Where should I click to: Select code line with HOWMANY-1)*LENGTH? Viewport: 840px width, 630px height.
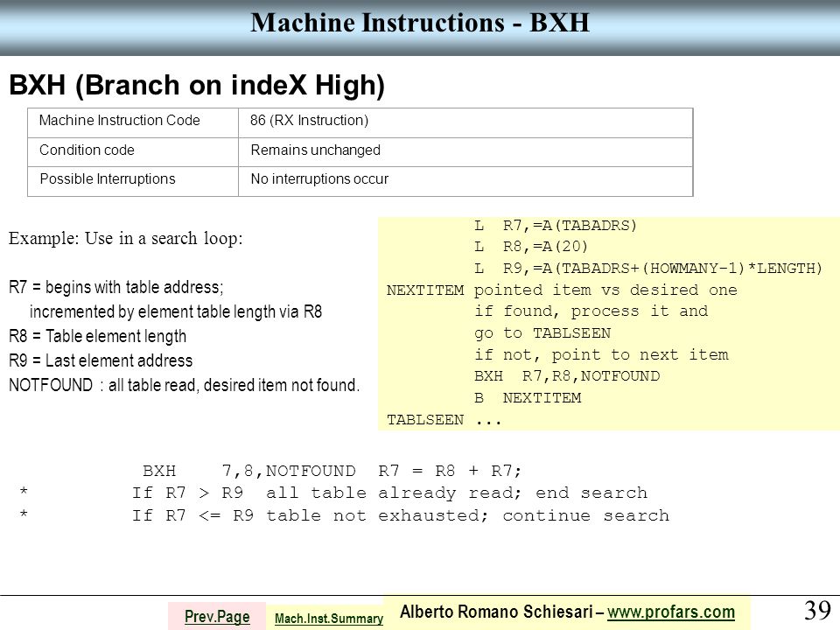(648, 269)
